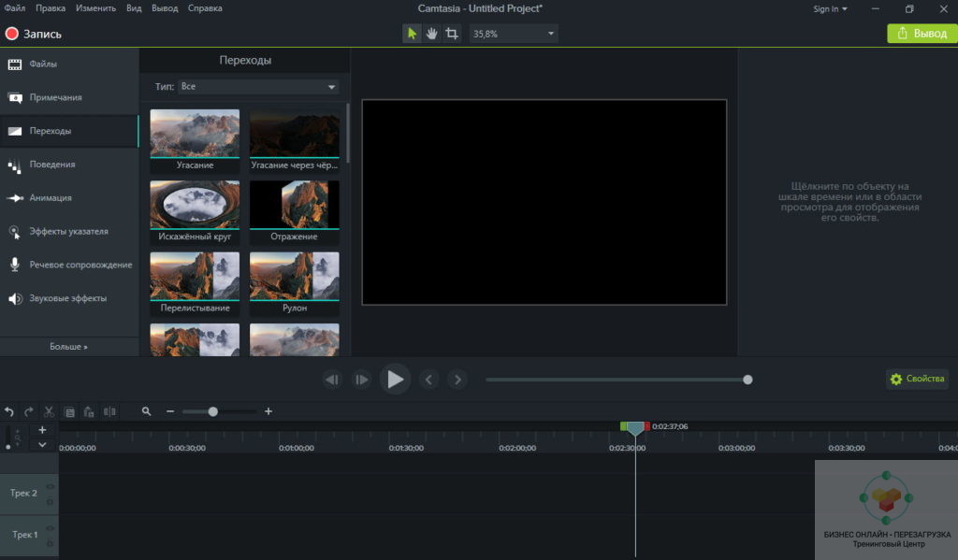This screenshot has width=958, height=560.
Task: Activate the pan hand tool
Action: (x=432, y=34)
